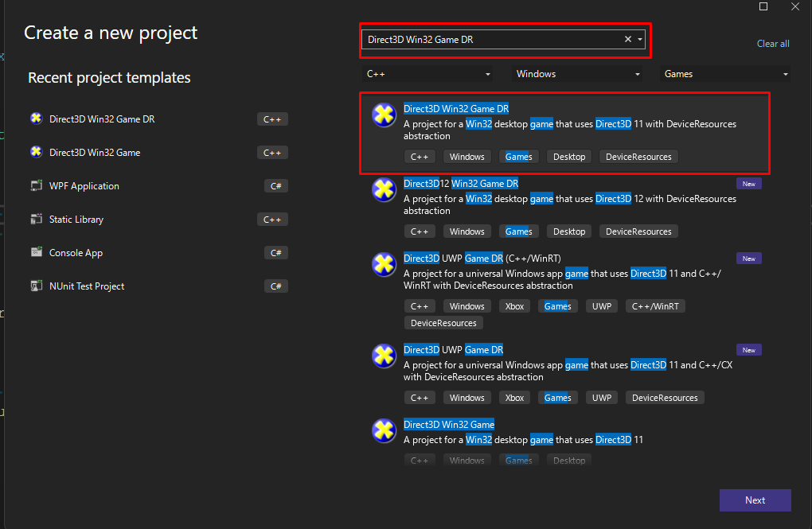This screenshot has width=812, height=529.
Task: Click inside the template search box
Action: point(490,40)
